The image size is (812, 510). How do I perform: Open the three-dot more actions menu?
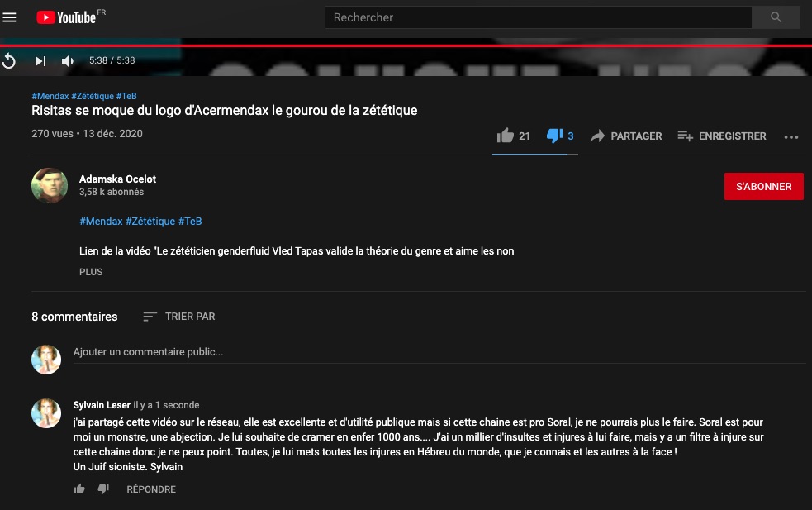pyautogui.click(x=791, y=137)
